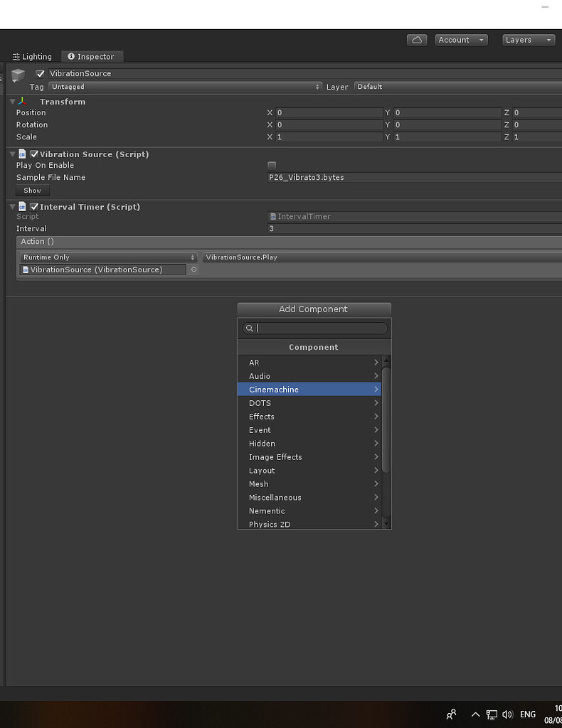Viewport: 562px width, 728px height.
Task: Collapse the Transform component foldout
Action: click(x=13, y=101)
